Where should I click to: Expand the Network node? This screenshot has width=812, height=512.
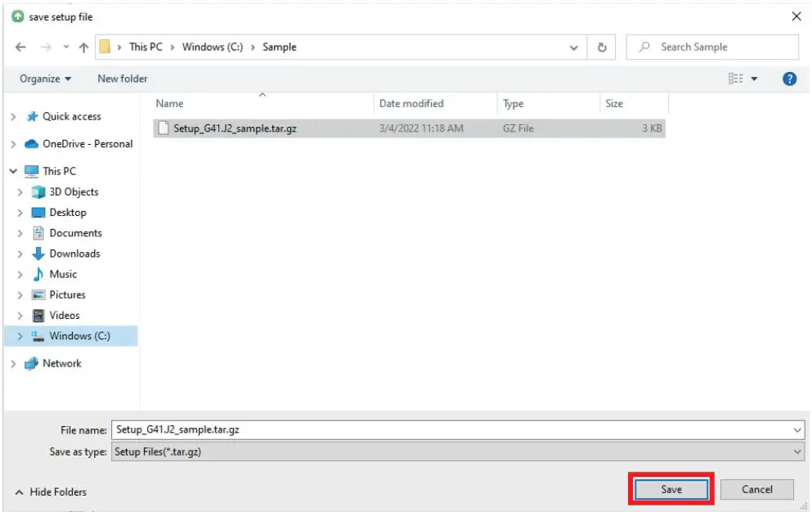13,364
